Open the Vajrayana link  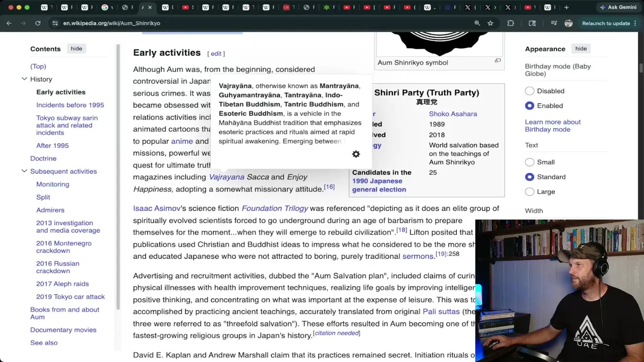coord(226,177)
